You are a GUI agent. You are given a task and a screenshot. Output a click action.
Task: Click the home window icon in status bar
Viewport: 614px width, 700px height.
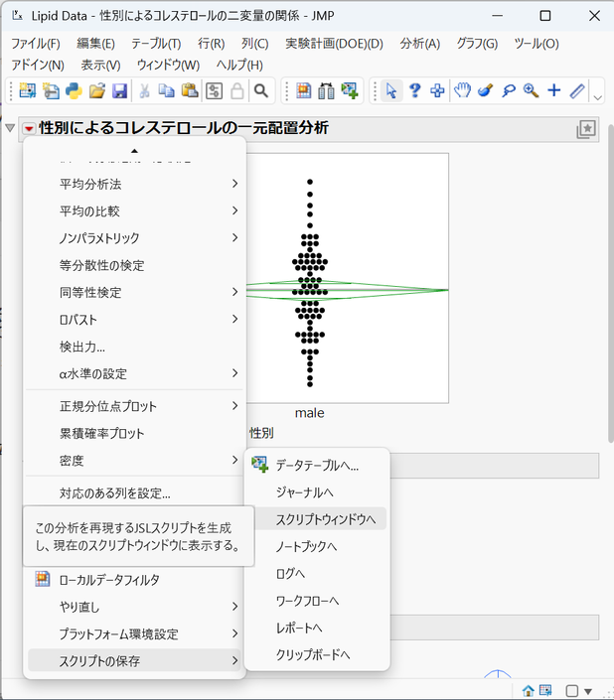pyautogui.click(x=529, y=691)
